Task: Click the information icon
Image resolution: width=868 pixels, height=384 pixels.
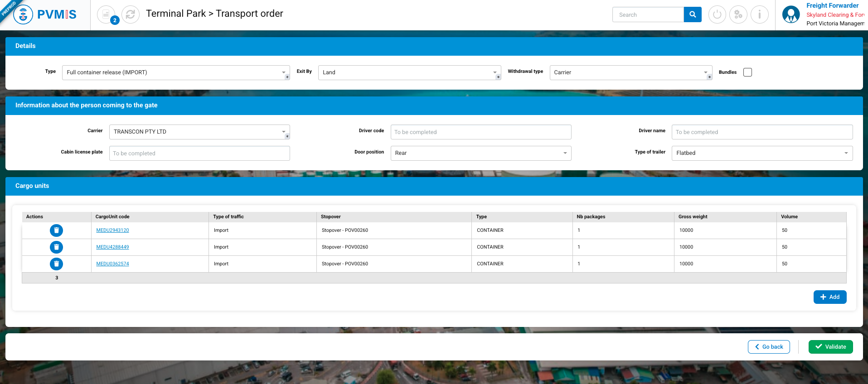Action: point(760,14)
